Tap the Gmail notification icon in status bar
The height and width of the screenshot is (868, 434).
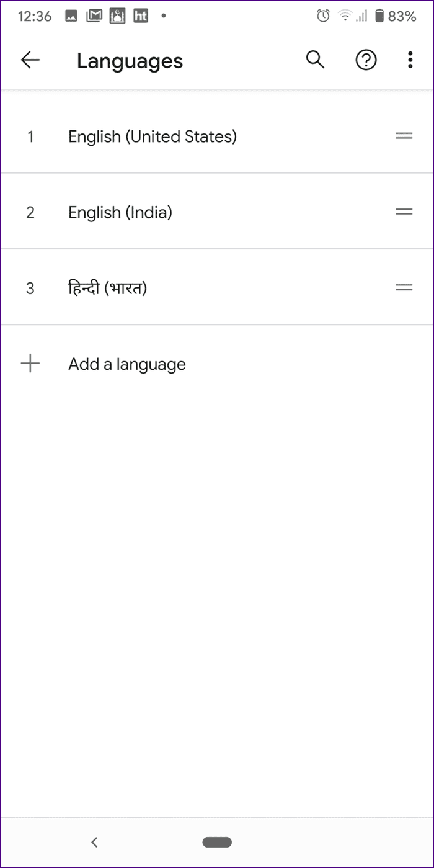94,17
